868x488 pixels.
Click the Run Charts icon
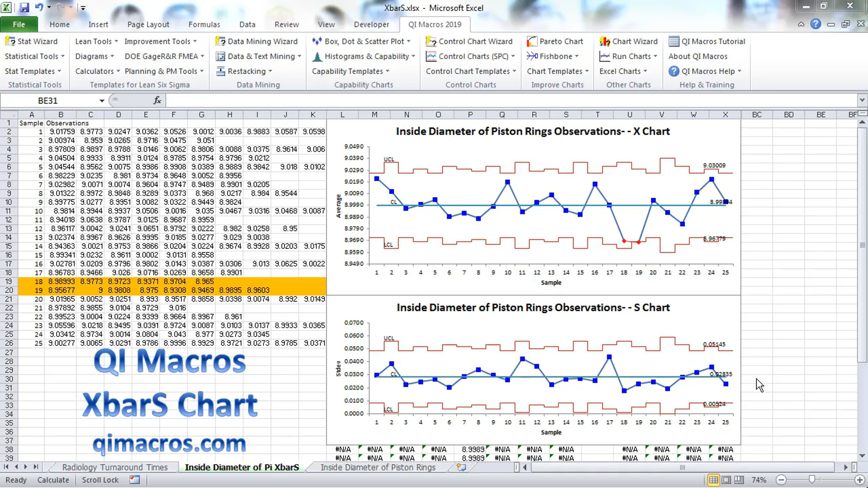click(604, 56)
